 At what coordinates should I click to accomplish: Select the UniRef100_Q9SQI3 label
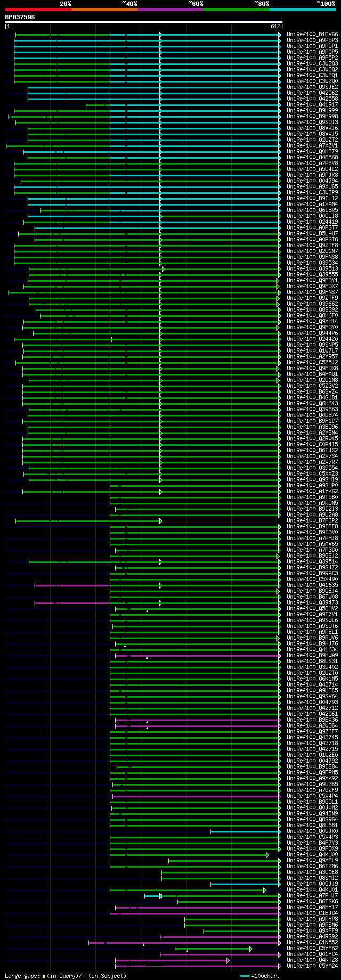(x=312, y=122)
